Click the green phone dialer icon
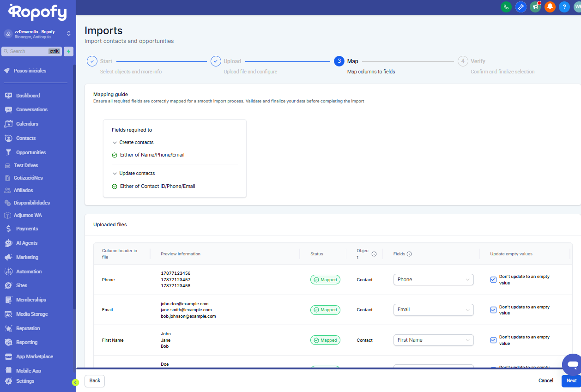581x392 pixels. click(x=506, y=7)
